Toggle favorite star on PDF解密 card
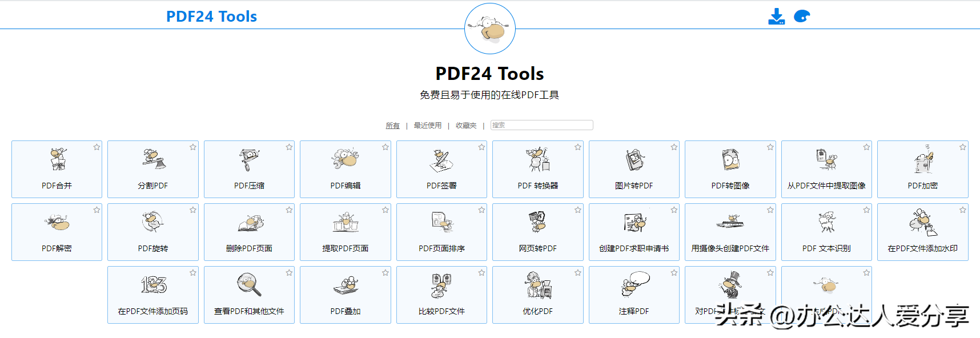Screen dimensions: 980x338 click(97, 210)
